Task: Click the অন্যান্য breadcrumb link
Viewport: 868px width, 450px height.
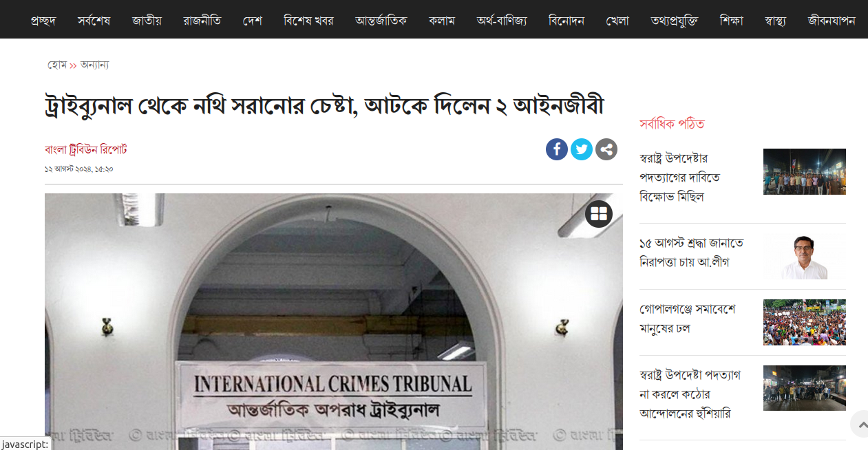Action: pyautogui.click(x=94, y=65)
